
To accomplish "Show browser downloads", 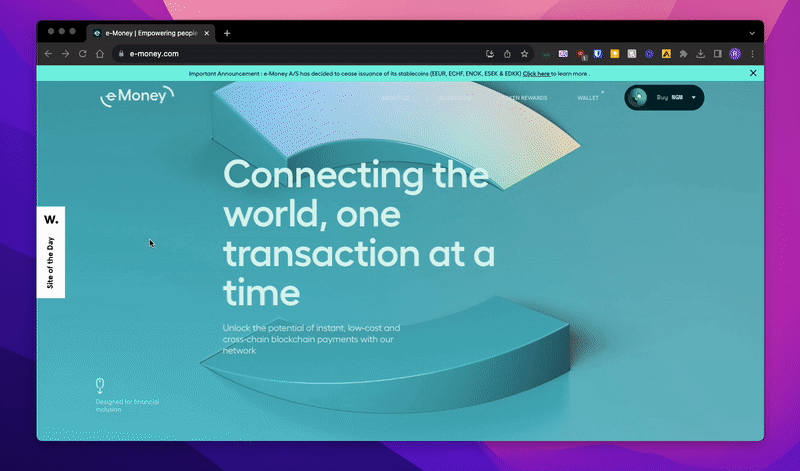I will point(701,54).
